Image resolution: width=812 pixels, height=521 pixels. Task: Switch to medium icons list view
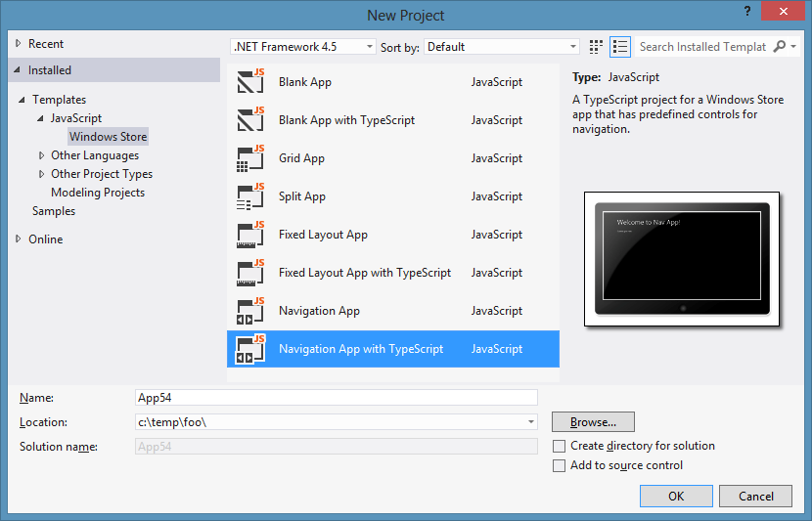point(620,47)
